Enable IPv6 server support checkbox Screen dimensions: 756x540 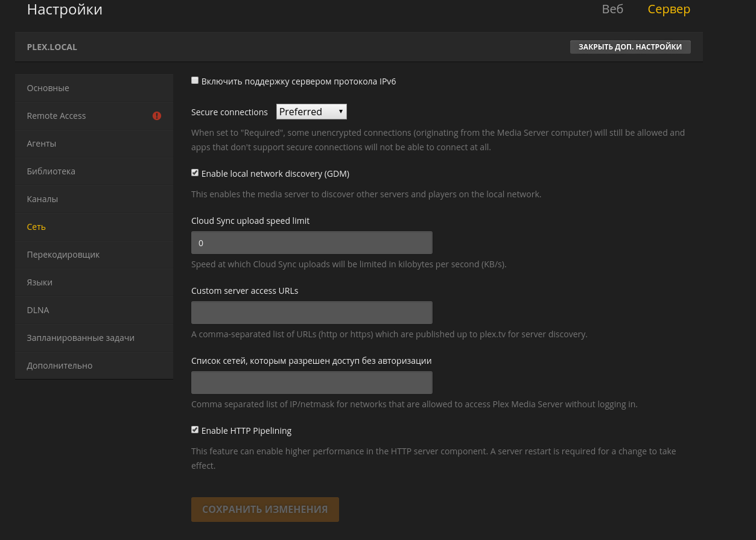(195, 80)
